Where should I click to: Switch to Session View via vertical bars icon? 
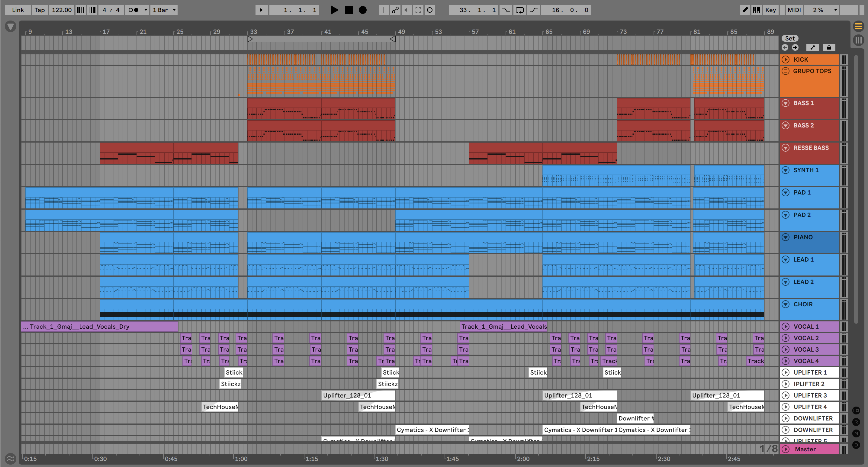[x=858, y=40]
